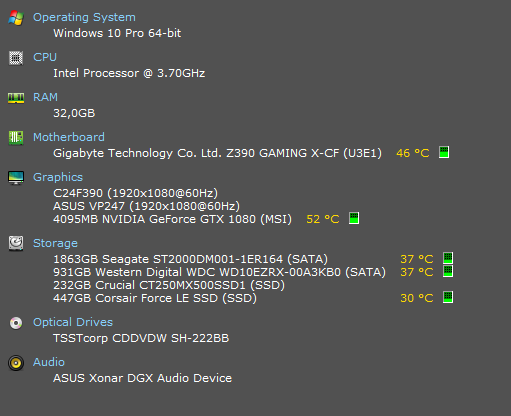Click Seagate drive temperature indicator icon
The width and height of the screenshot is (511, 416).
click(x=448, y=258)
